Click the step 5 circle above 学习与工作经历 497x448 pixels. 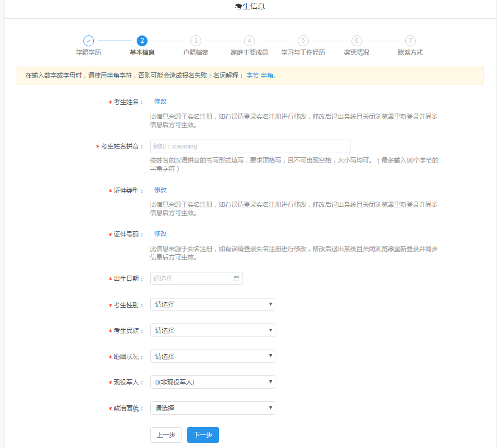pos(303,40)
